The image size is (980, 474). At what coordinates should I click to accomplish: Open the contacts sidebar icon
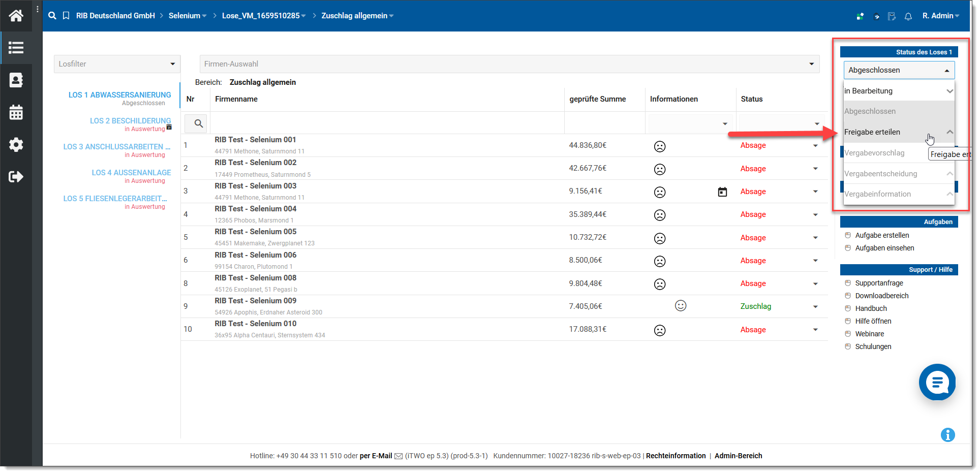click(16, 80)
